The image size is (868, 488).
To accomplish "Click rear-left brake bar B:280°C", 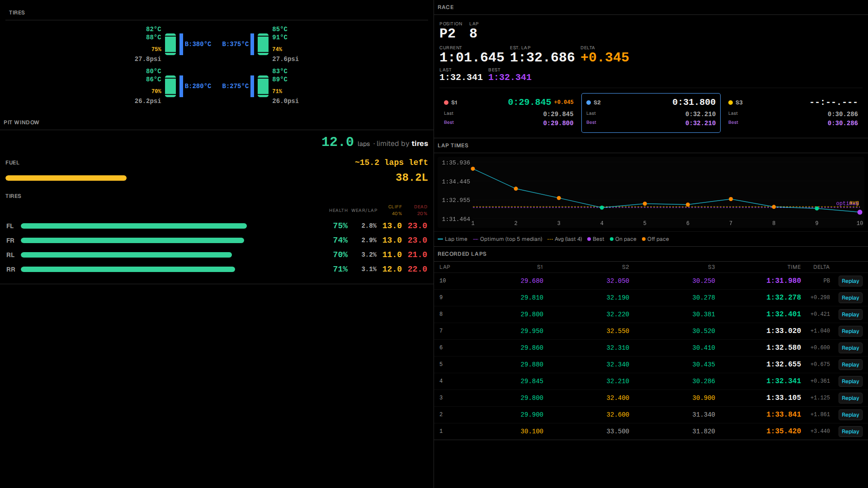I will coord(181,86).
